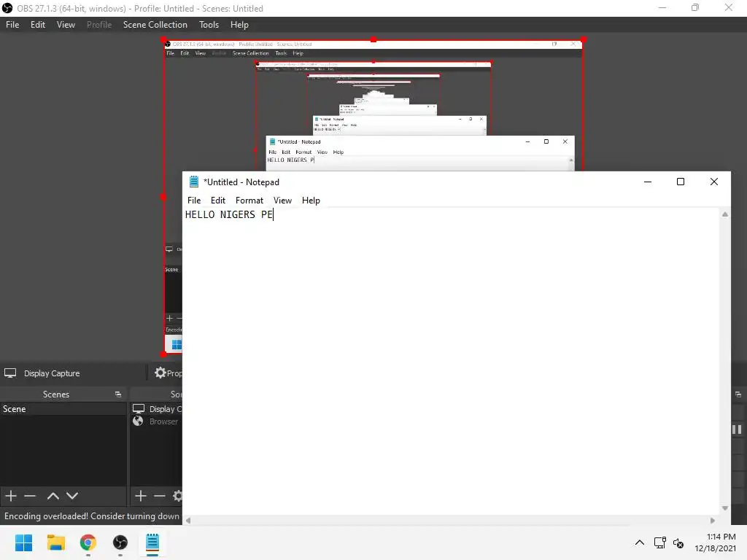
Task: Click the muted volume tray icon
Action: [678, 542]
